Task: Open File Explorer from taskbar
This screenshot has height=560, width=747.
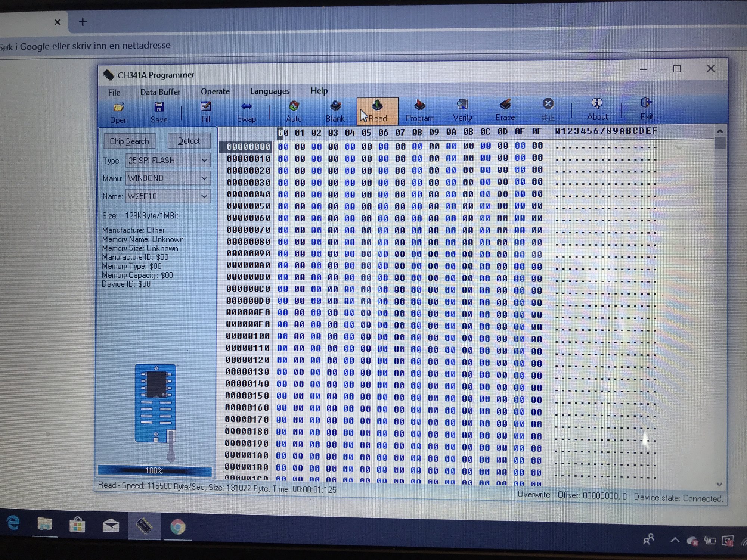Action: tap(45, 525)
